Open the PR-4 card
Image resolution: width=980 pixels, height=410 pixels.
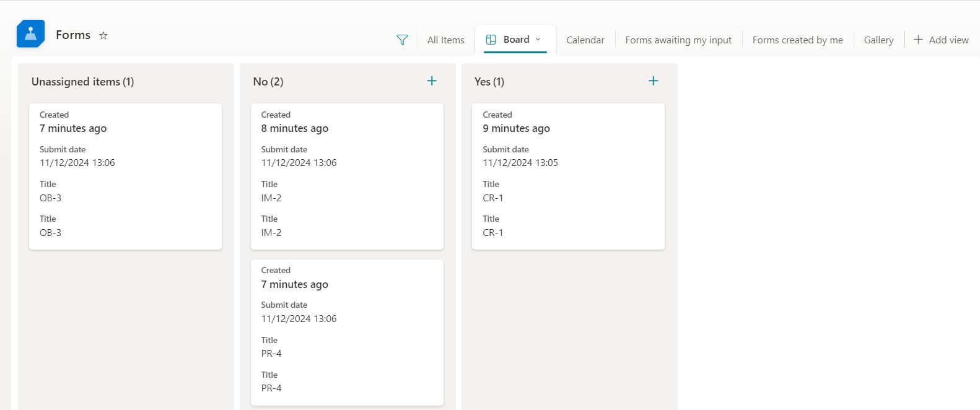coord(347,333)
